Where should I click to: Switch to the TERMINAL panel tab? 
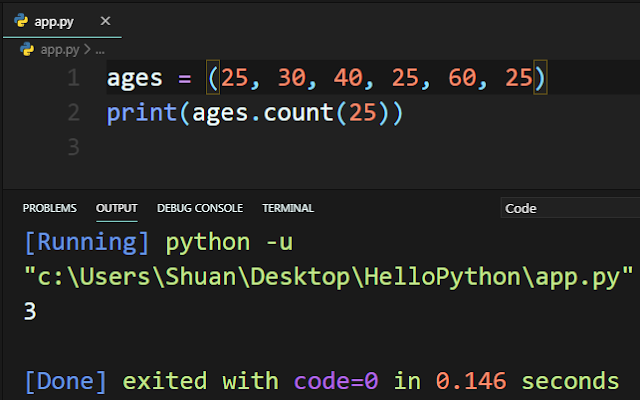click(x=288, y=208)
